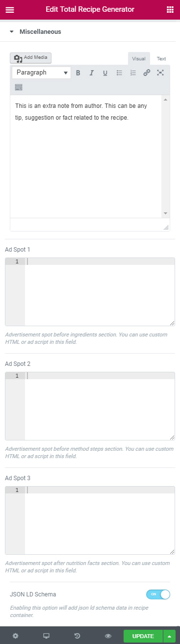Open the widgets grid icon

[170, 9]
